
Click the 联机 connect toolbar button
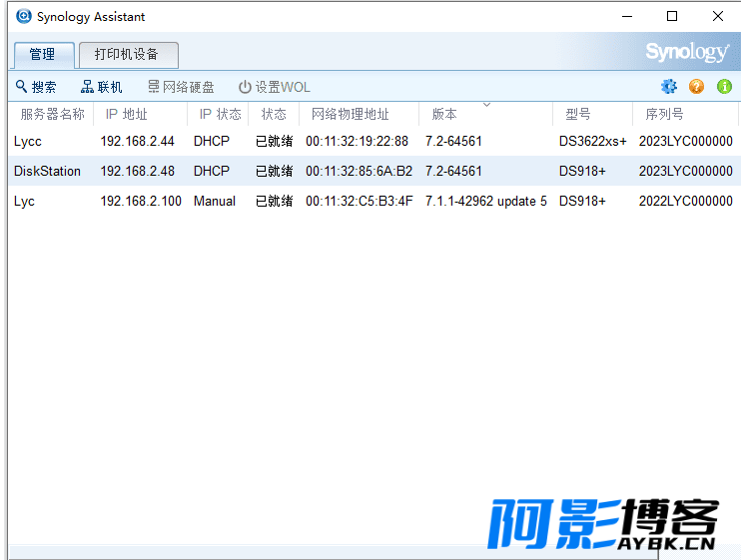point(101,87)
